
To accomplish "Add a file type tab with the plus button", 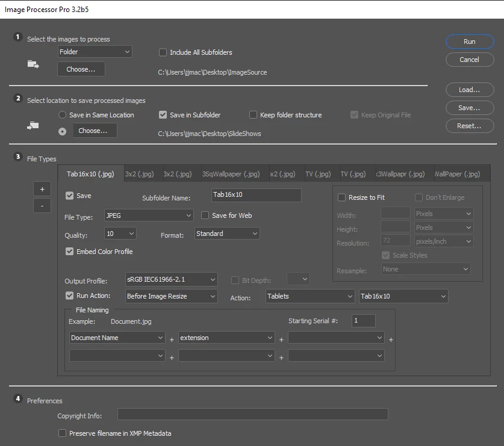I will [42, 189].
